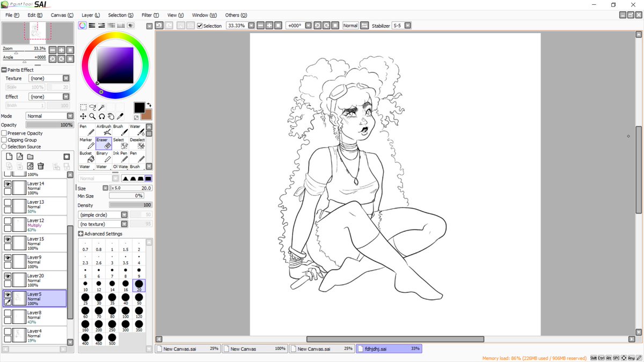Choose Selection Source option
644x362 pixels.
point(4,146)
